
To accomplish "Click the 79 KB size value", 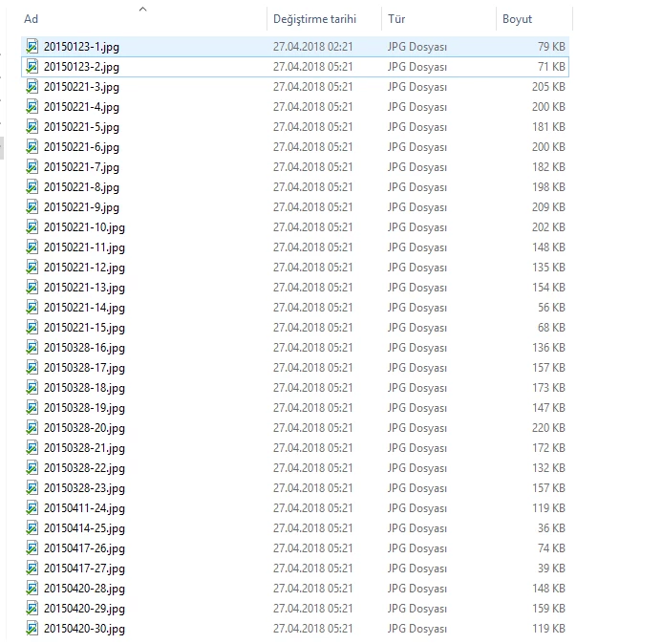I will click(x=551, y=47).
